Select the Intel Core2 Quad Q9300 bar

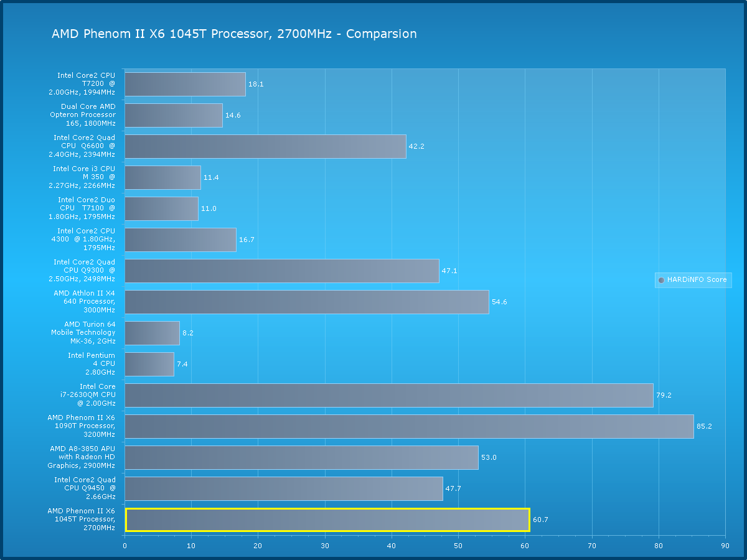(x=282, y=271)
